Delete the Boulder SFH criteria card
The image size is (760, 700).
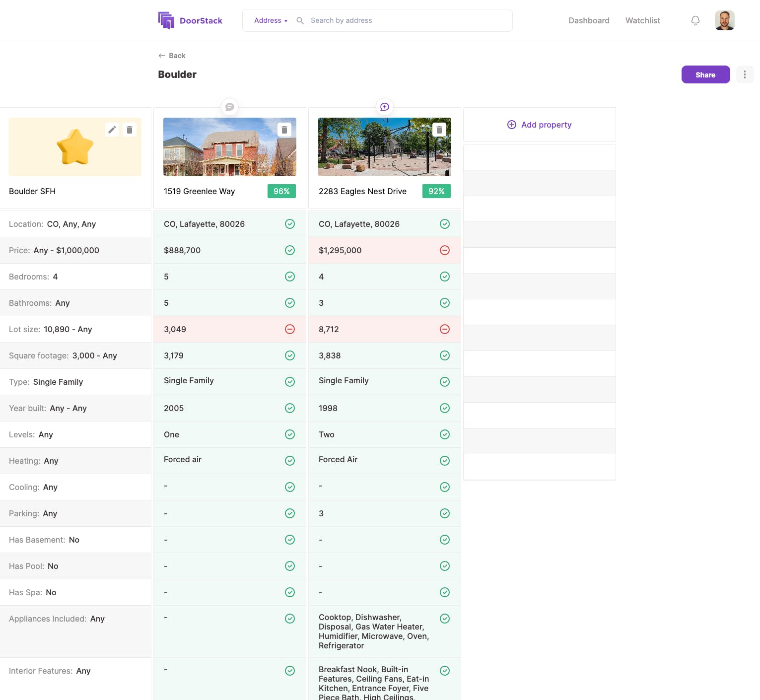[130, 130]
